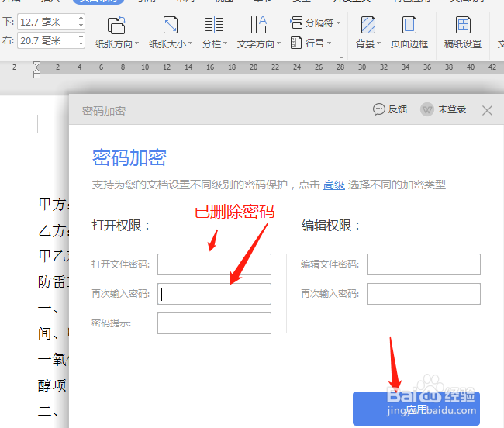Open the paper size icon

pos(171,25)
